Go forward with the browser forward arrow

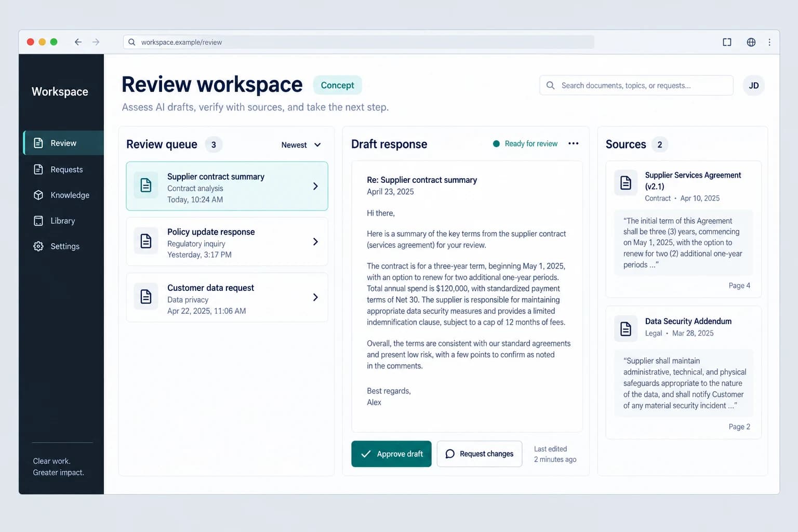click(96, 42)
